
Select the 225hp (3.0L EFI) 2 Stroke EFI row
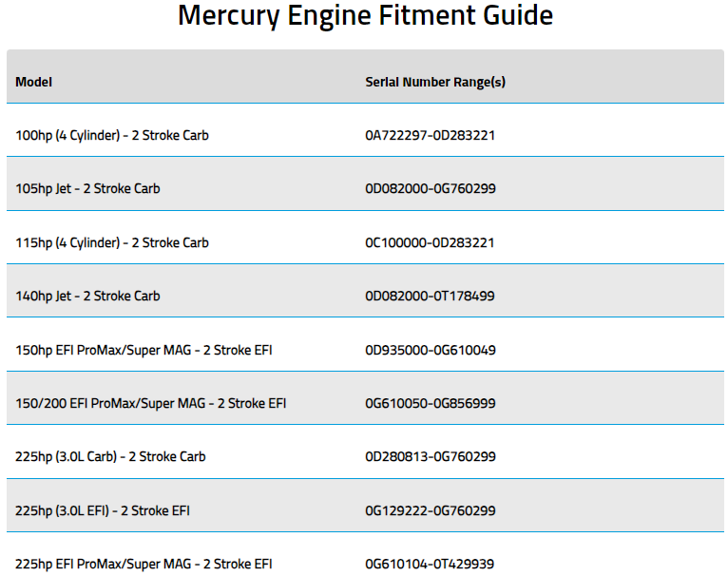pyautogui.click(x=365, y=506)
